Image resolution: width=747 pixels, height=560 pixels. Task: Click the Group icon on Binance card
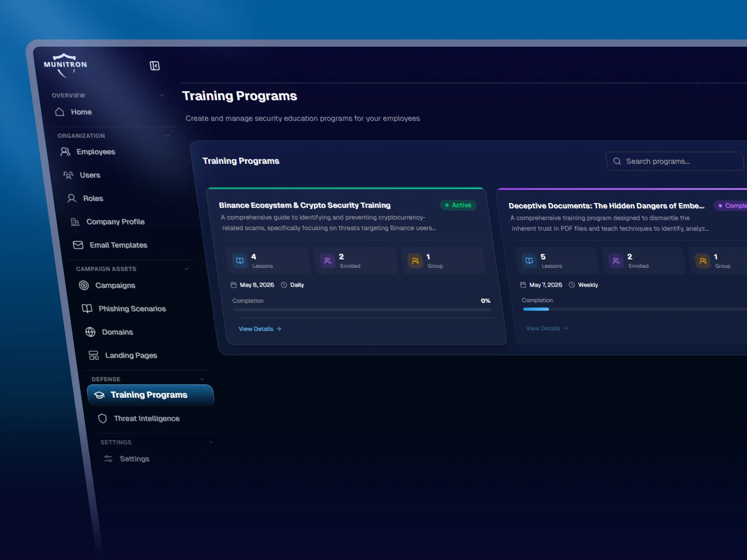[415, 261]
